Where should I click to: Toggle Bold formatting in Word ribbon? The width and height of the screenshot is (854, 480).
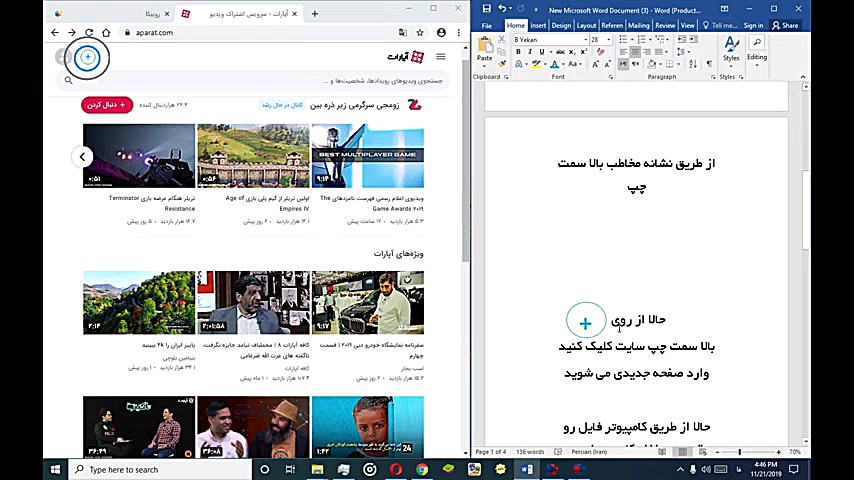518,52
